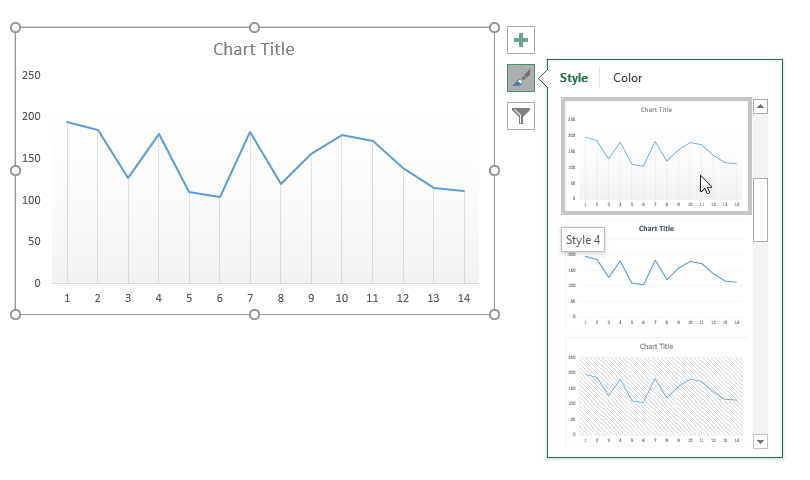Click the Chart Styles paintbrush button
This screenshot has width=810, height=480.
click(x=520, y=78)
